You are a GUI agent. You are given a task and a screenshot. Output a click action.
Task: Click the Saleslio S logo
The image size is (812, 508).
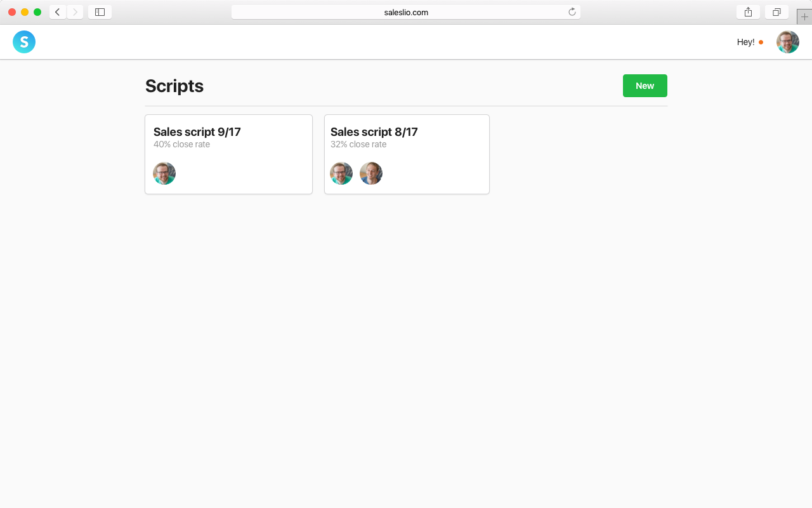[x=24, y=42]
